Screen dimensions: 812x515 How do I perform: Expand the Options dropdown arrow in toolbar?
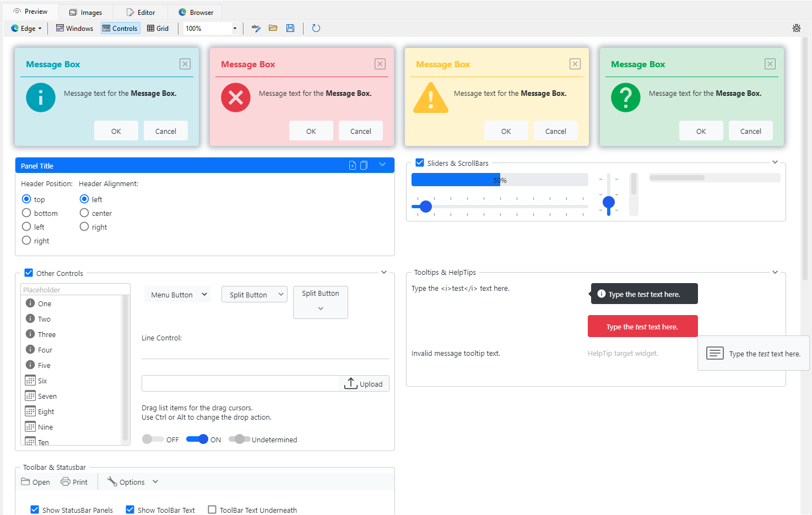click(x=155, y=481)
